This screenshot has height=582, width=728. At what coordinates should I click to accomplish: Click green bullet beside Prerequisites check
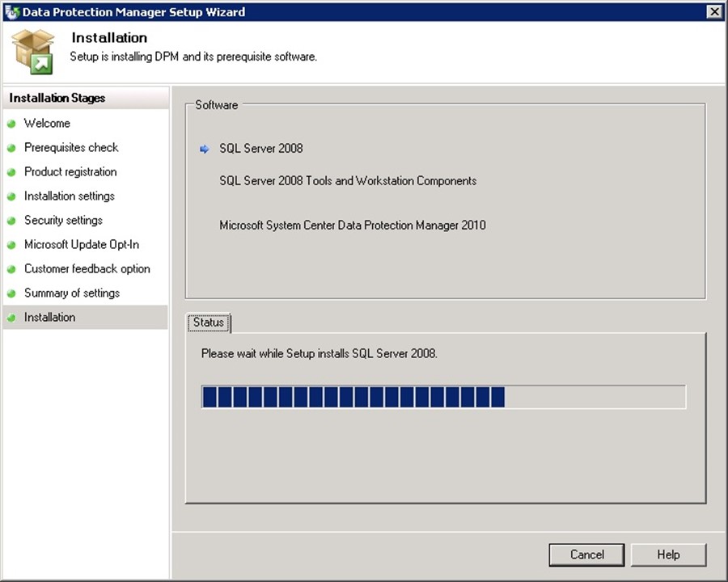coord(11,148)
